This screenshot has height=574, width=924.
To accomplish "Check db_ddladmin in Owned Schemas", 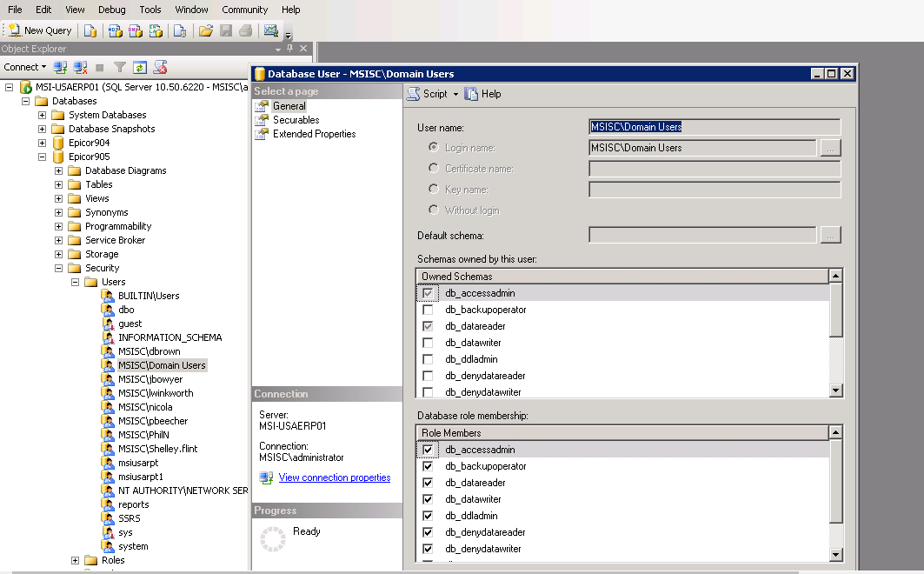I will (x=428, y=359).
